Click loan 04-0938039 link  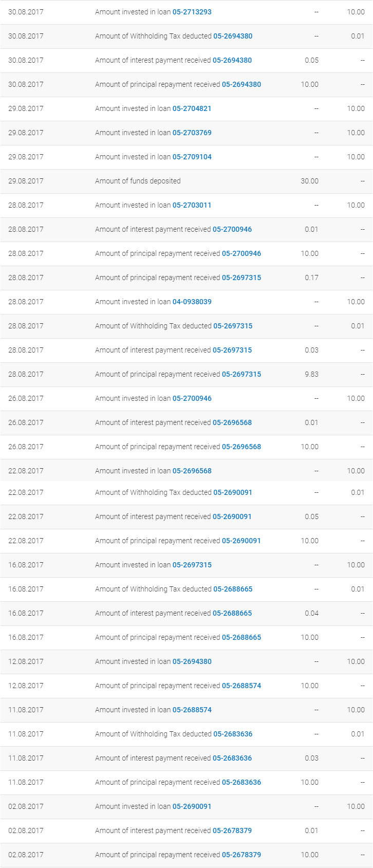pos(192,302)
